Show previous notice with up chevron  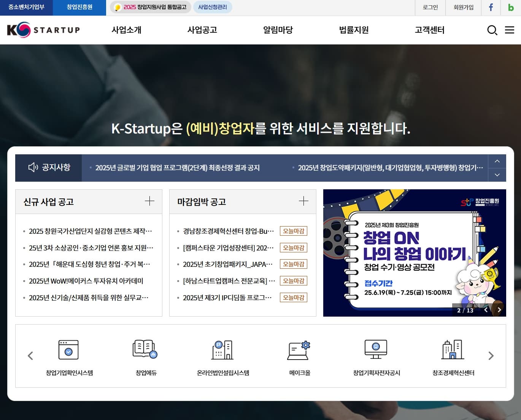497,161
